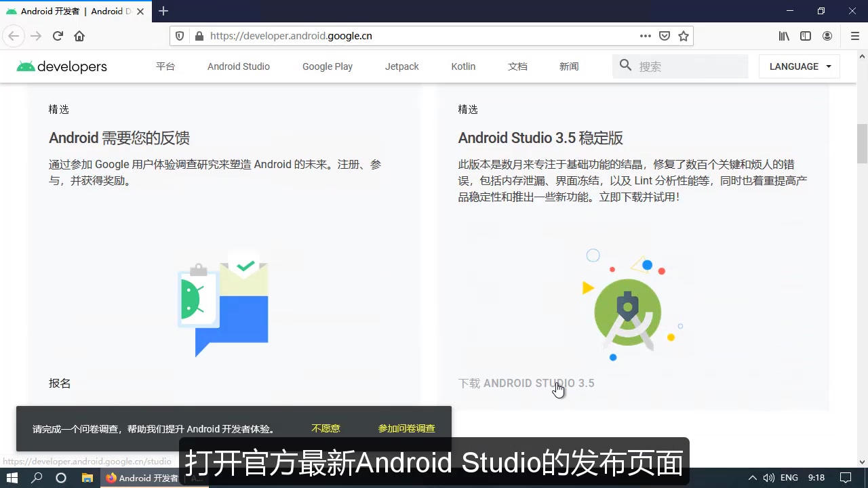Viewport: 868px width, 488px height.
Task: Click the Android Studio 3.5 稳定版 heading
Action: coord(540,138)
